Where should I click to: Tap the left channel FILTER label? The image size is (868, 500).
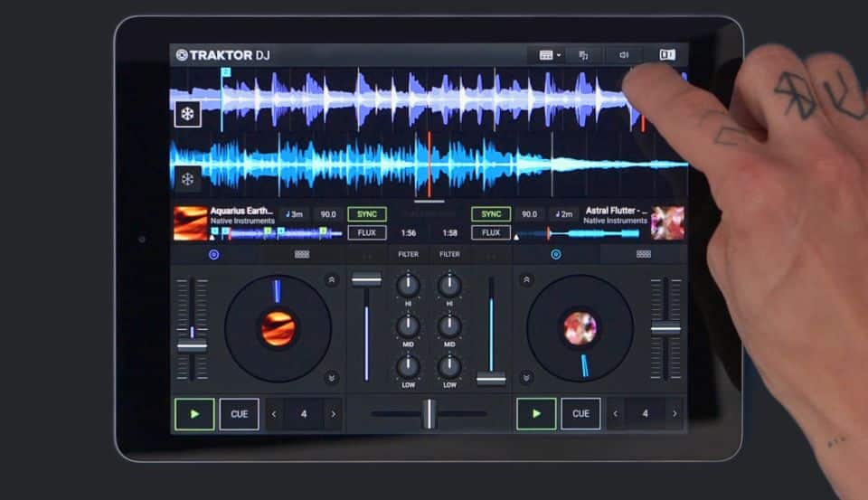pos(408,254)
